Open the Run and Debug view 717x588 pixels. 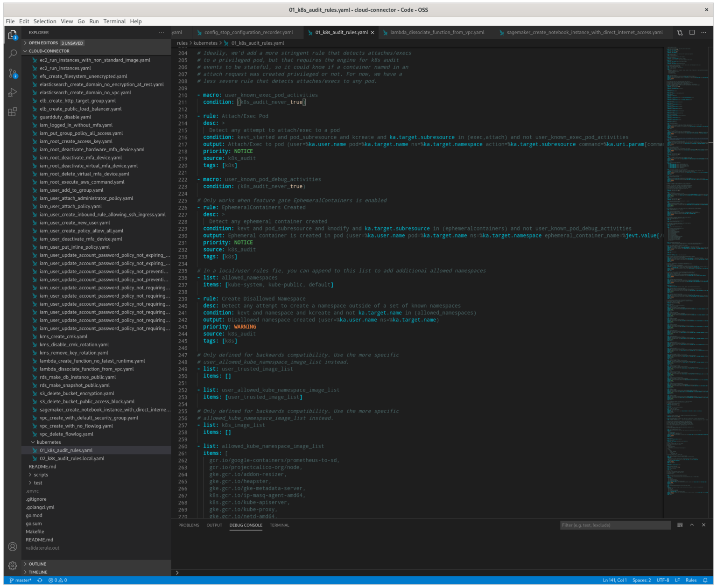[13, 92]
